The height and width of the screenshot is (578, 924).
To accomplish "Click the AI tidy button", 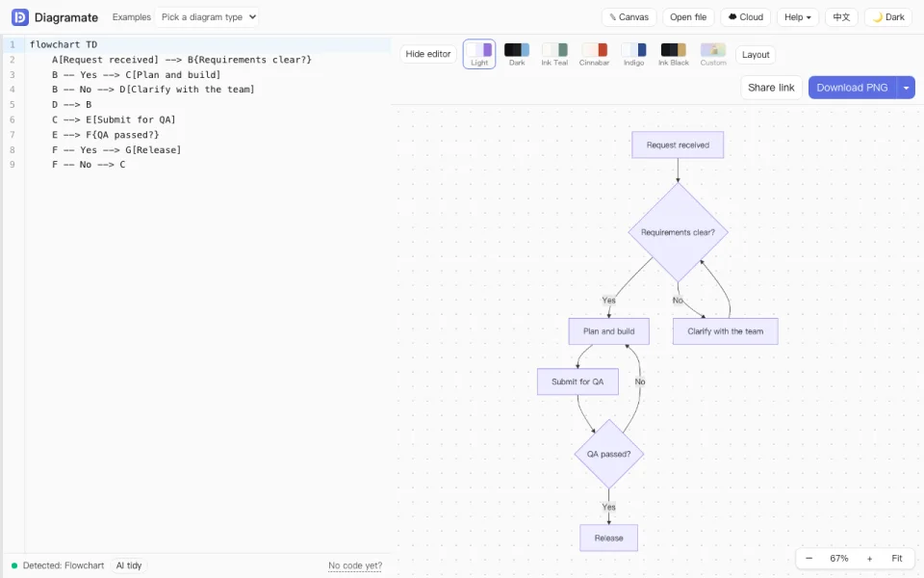I will pyautogui.click(x=128, y=565).
